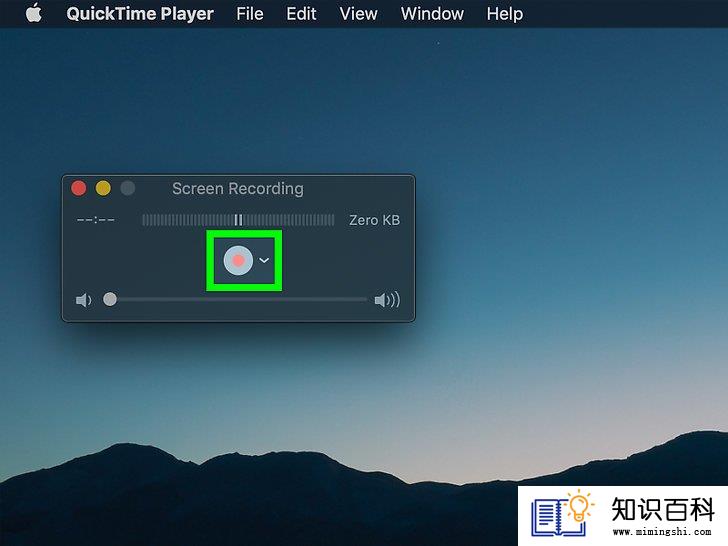Close the Screen Recording window
Screen dimensions: 728x546
pyautogui.click(x=78, y=188)
